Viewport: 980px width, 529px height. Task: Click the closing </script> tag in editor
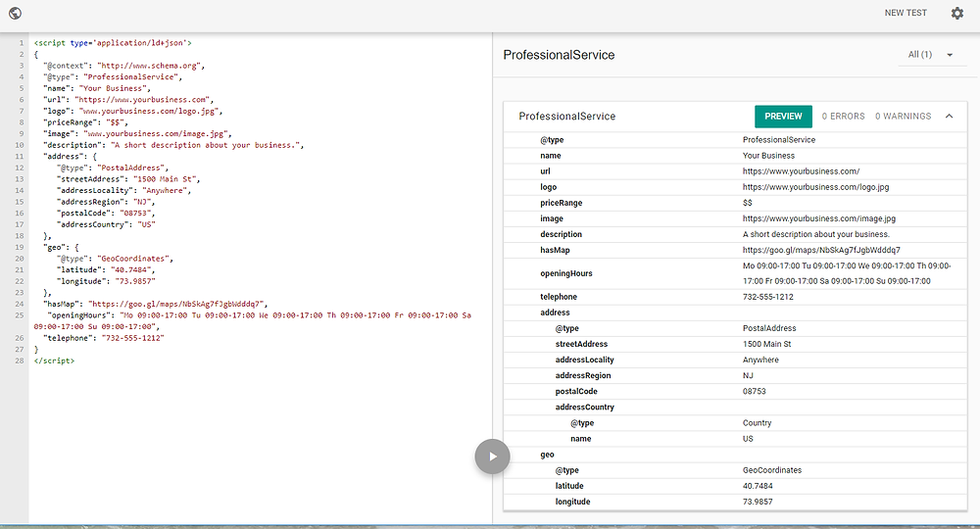pyautogui.click(x=54, y=361)
